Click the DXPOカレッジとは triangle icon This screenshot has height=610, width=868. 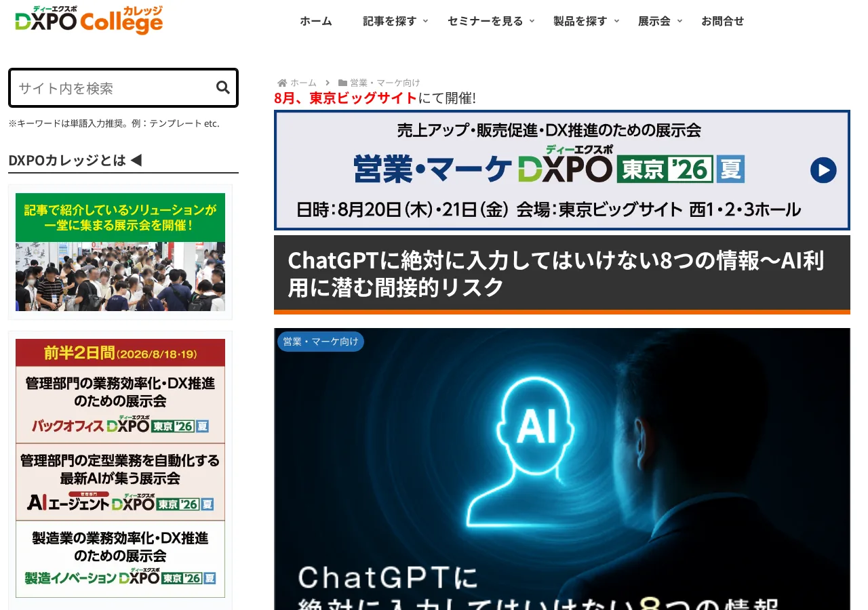click(136, 160)
